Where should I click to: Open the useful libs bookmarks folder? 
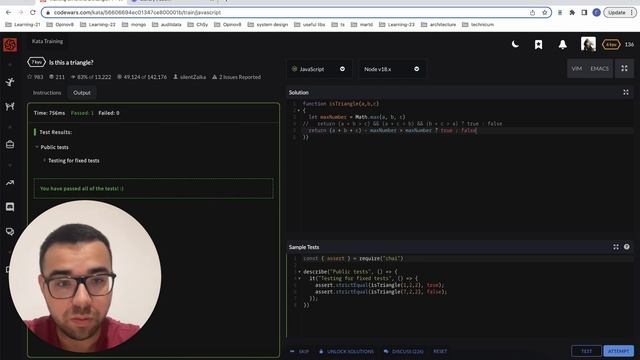click(x=310, y=24)
